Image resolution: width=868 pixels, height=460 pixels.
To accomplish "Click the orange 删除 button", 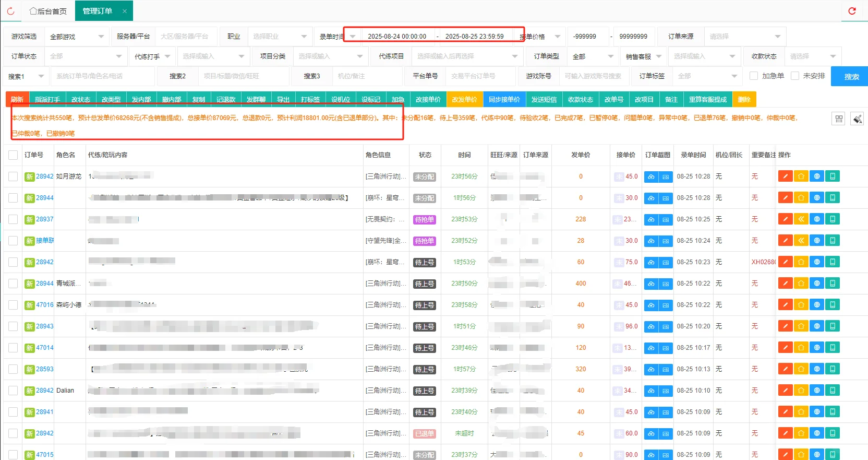I will 744,99.
